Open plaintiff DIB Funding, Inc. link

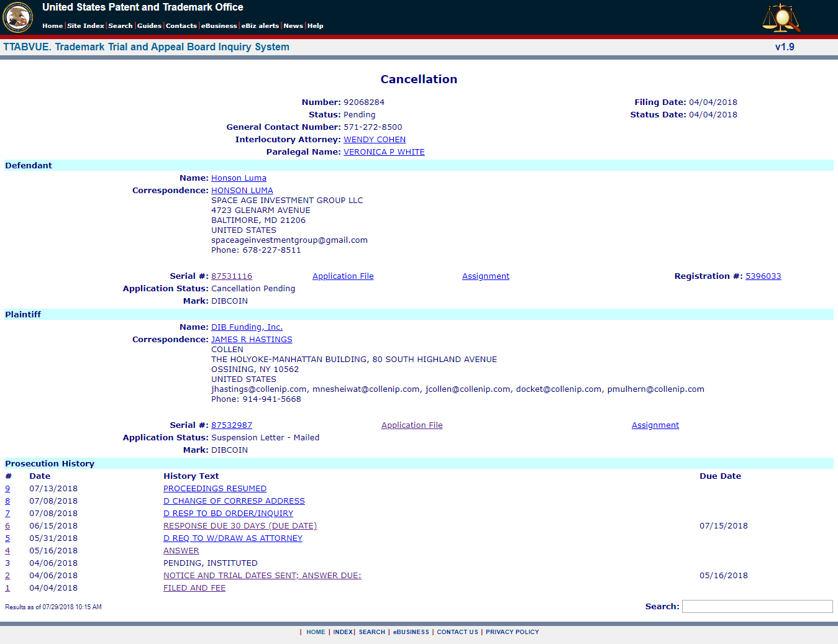point(247,327)
